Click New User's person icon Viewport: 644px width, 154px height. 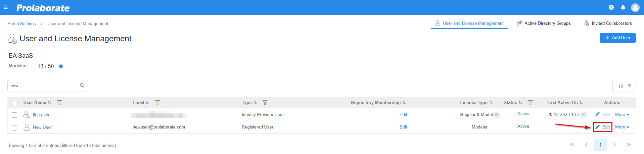27,127
